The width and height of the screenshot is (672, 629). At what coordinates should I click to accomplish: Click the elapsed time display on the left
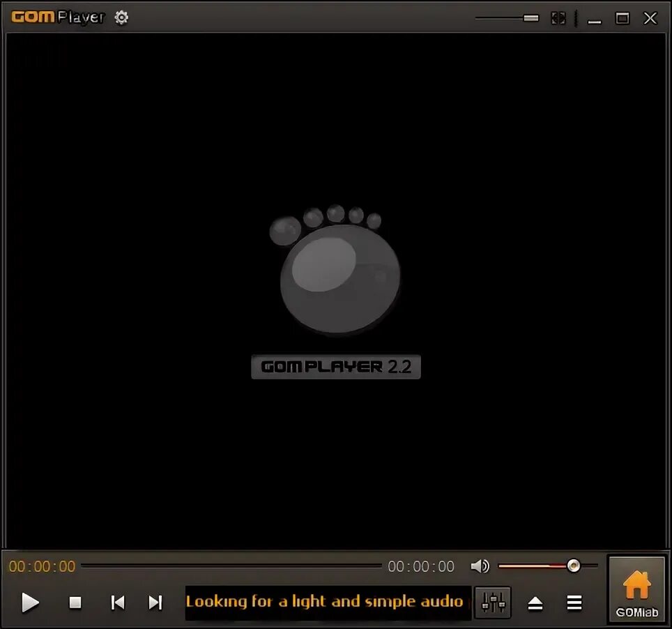point(42,566)
